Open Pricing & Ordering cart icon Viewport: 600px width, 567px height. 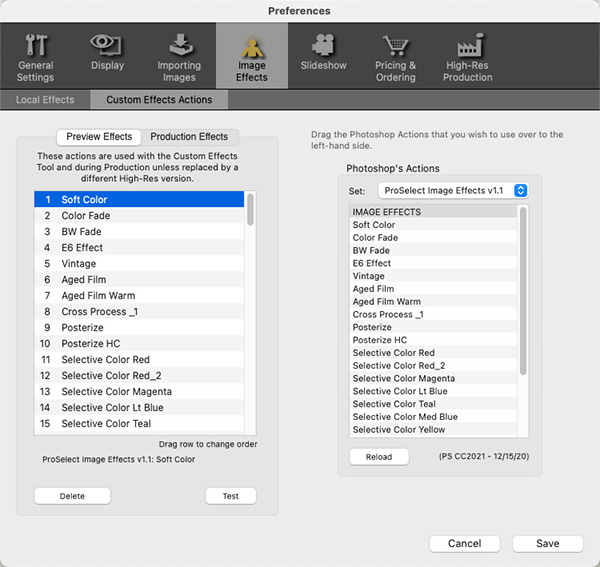click(396, 46)
